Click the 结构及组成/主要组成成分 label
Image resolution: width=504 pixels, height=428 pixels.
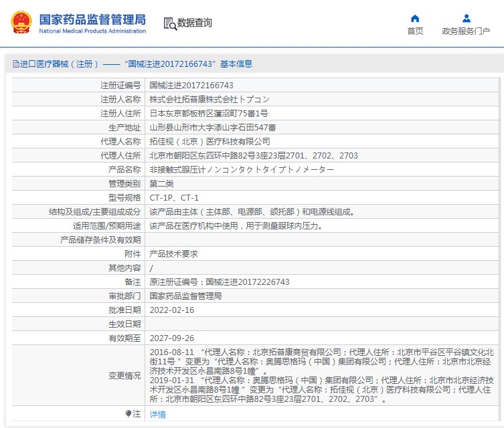coord(95,212)
